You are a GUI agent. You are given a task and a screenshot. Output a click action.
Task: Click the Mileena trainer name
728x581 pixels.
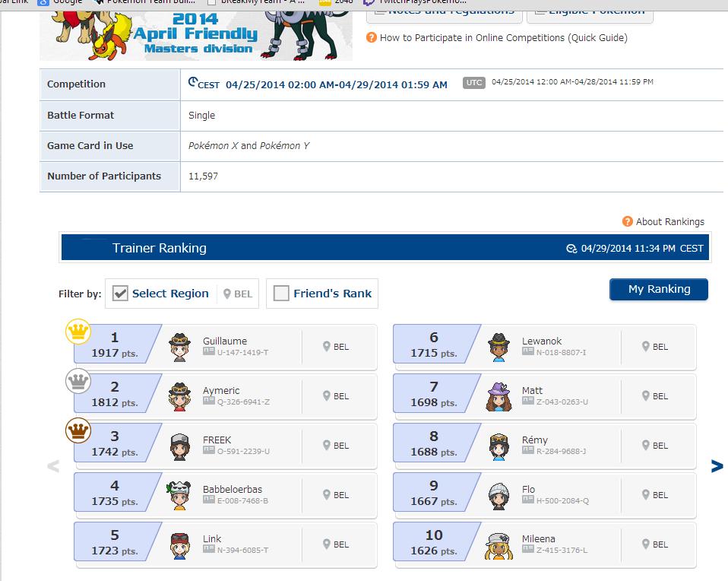(539, 538)
